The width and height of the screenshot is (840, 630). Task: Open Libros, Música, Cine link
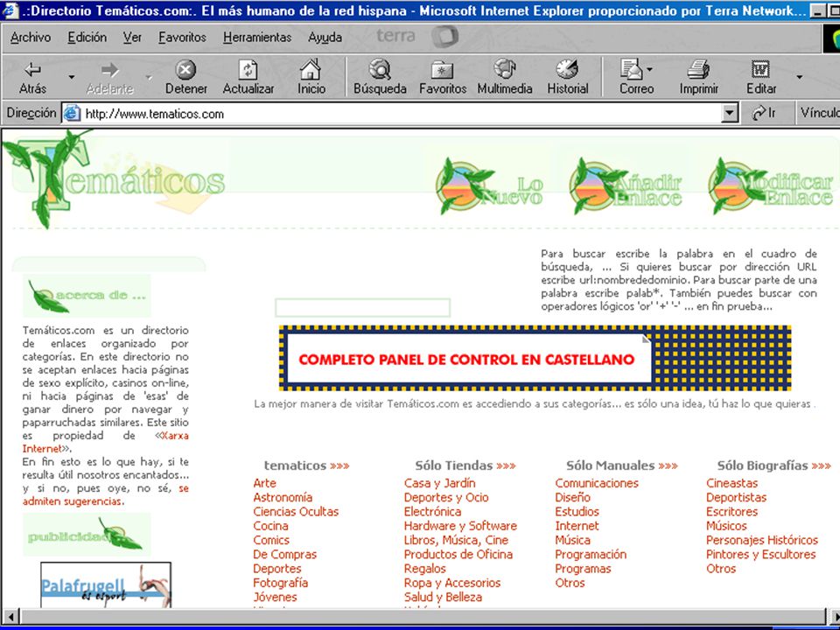click(456, 540)
